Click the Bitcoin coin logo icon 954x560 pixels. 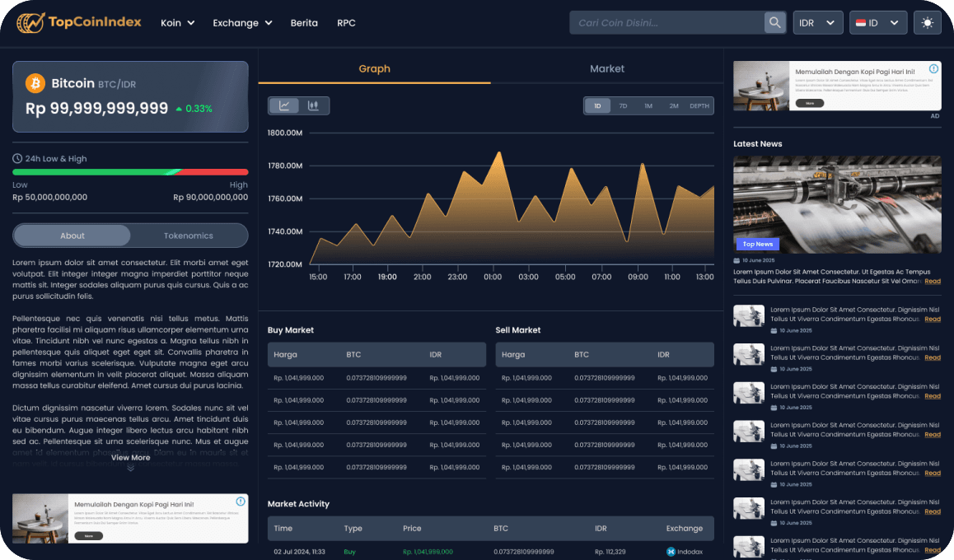pyautogui.click(x=35, y=83)
